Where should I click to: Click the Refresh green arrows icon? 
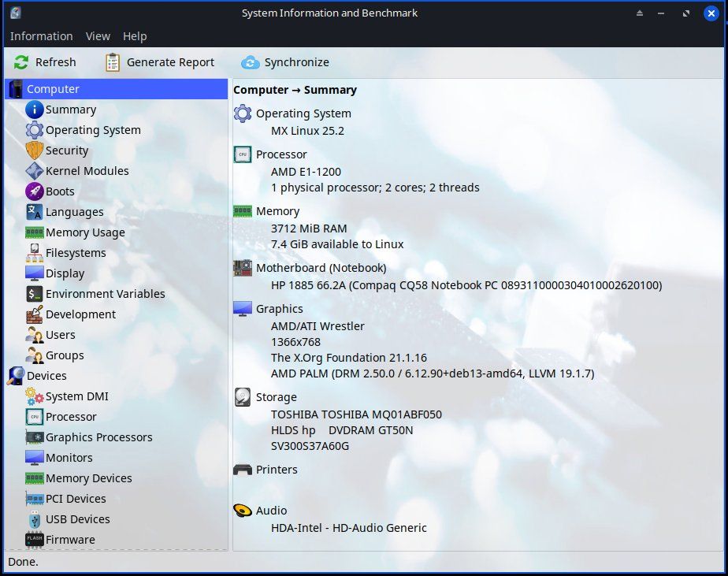click(21, 62)
